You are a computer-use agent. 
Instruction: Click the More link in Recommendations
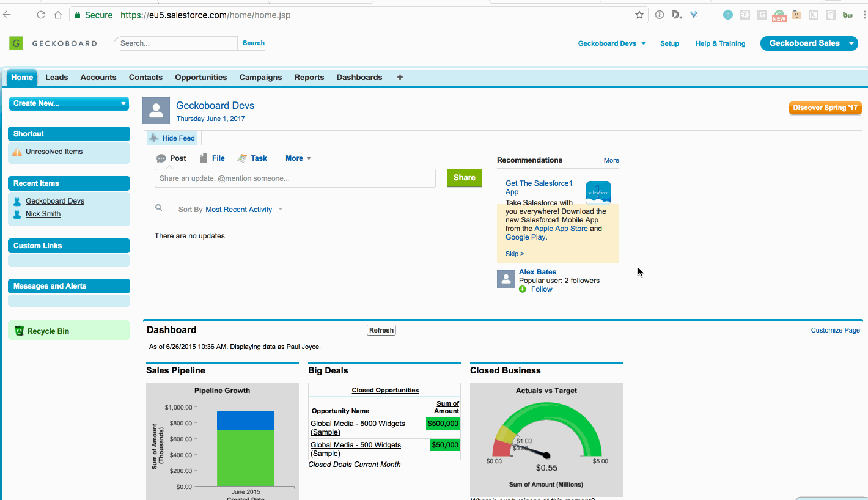tap(611, 160)
